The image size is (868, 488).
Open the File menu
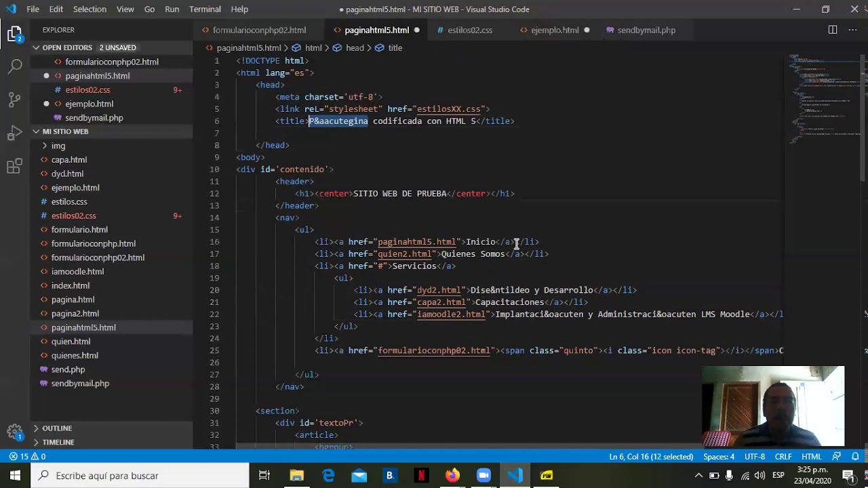coord(33,9)
